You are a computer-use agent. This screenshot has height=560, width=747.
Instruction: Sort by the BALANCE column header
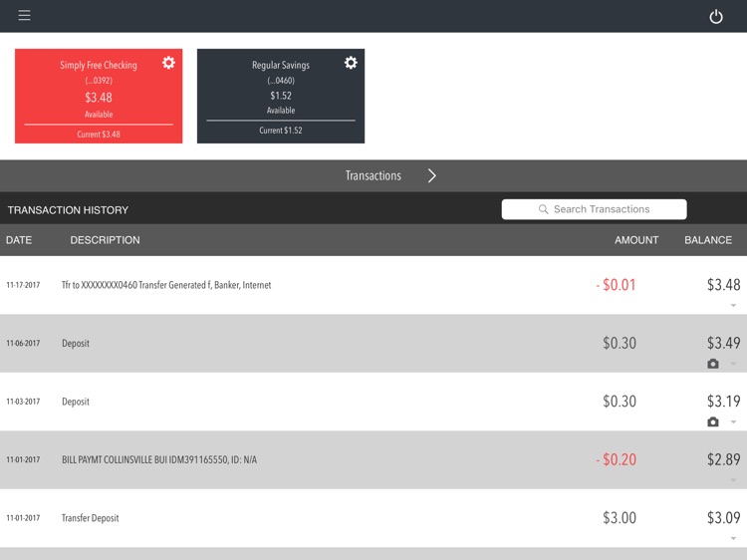click(708, 240)
